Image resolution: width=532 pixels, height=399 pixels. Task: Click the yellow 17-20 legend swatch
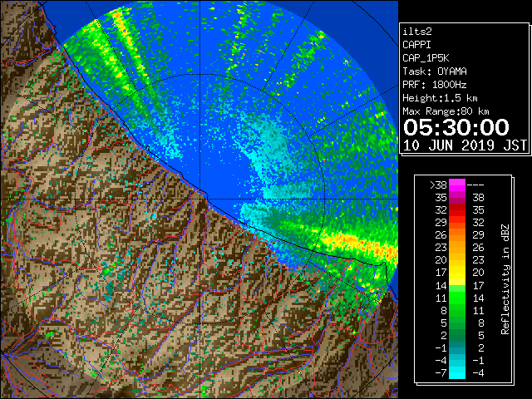[457, 273]
